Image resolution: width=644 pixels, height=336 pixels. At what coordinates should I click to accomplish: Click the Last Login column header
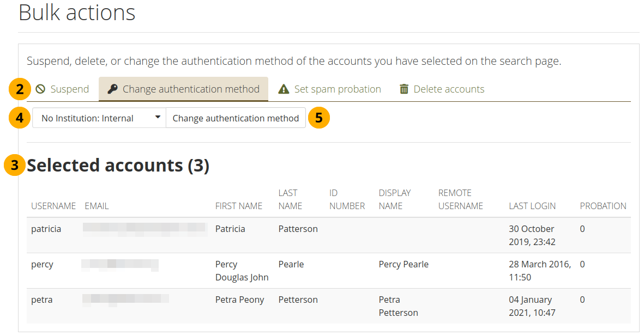[532, 206]
